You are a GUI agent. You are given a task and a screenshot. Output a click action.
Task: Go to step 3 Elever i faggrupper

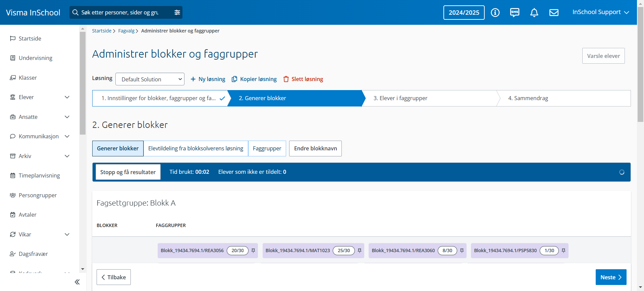pos(431,98)
